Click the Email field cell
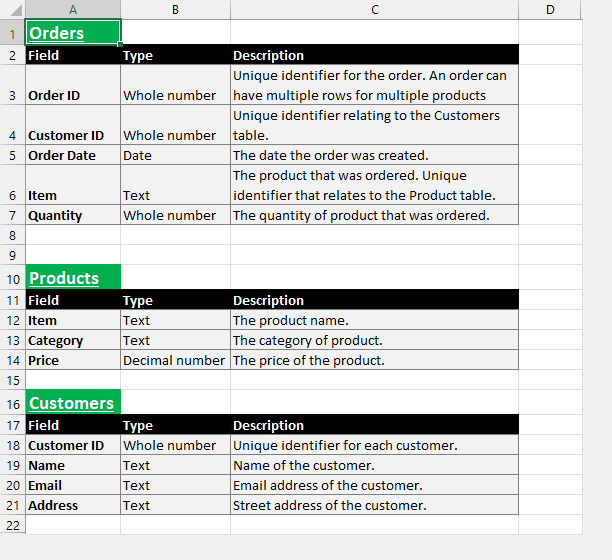 [73, 485]
